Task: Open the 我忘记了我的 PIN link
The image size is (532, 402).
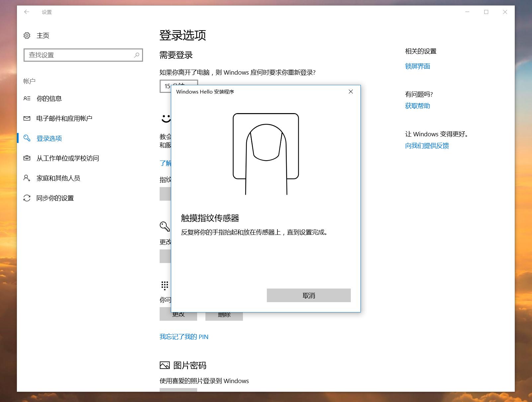Action: click(x=184, y=337)
